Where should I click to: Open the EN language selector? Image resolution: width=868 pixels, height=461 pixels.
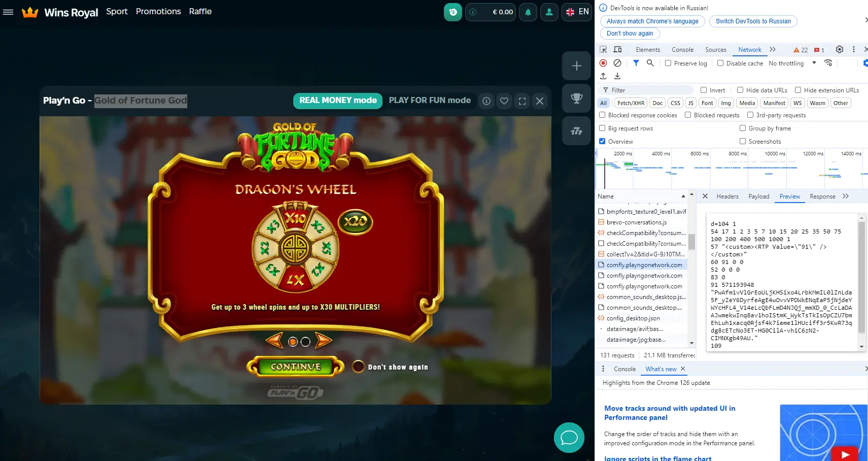(577, 12)
